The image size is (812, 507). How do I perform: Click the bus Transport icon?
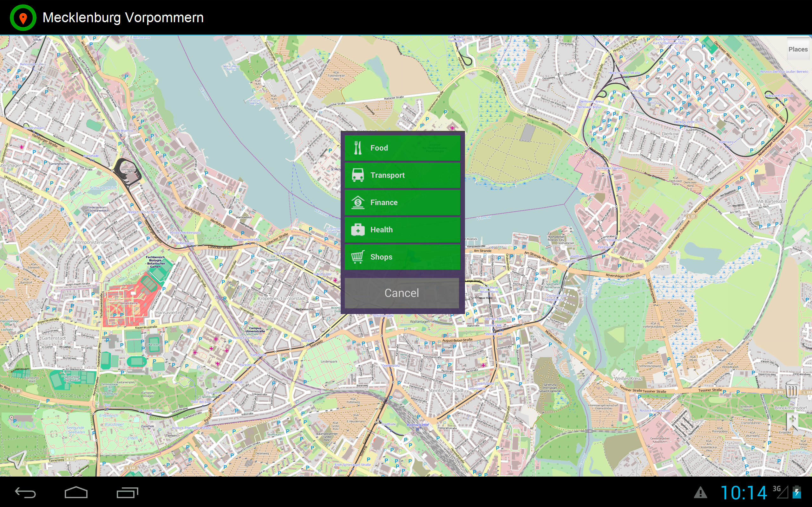tap(358, 175)
